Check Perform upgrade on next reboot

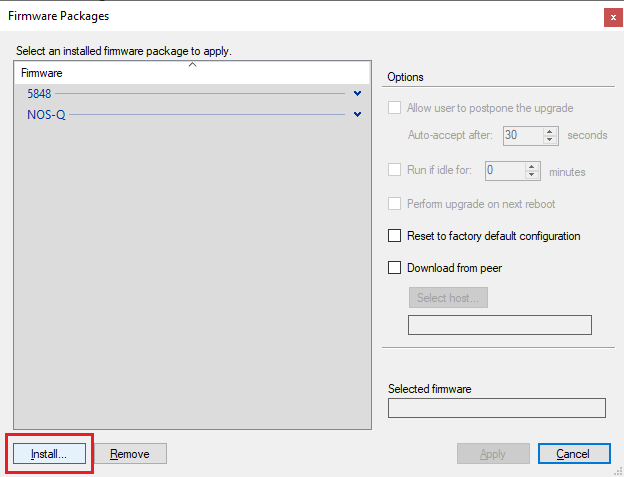395,204
